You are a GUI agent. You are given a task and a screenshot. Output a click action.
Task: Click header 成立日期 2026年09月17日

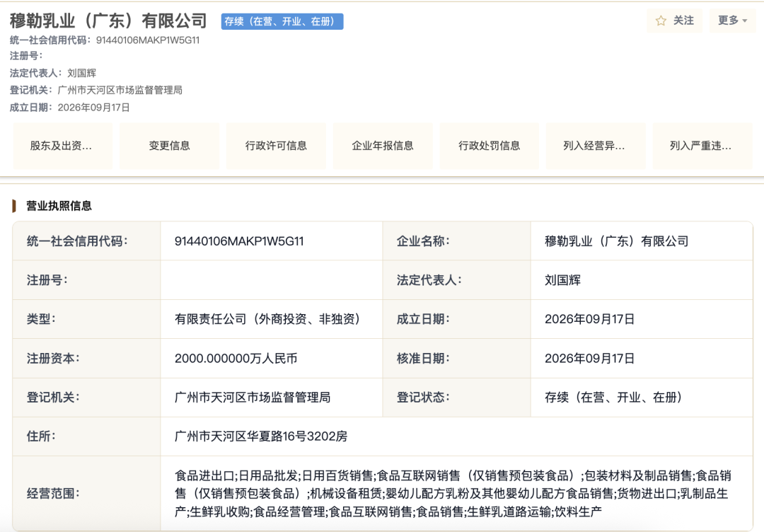coord(69,108)
